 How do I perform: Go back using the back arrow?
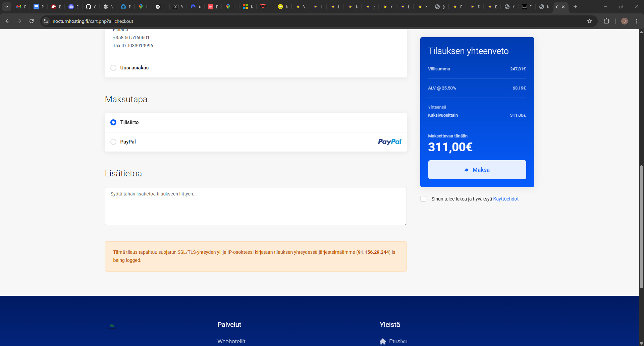click(x=7, y=21)
